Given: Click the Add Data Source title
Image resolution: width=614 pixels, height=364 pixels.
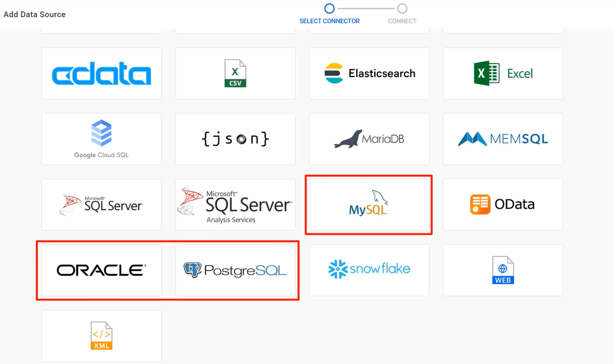Looking at the screenshot, I should pyautogui.click(x=34, y=15).
